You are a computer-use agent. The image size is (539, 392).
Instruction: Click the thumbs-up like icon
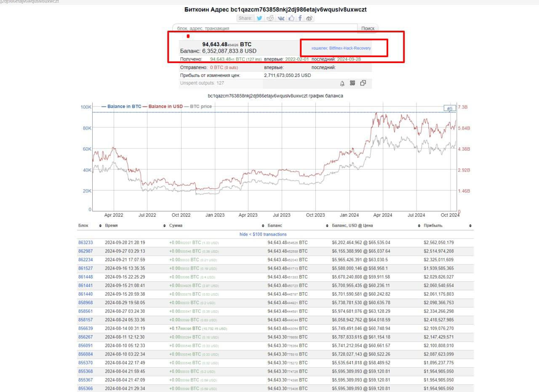[291, 18]
